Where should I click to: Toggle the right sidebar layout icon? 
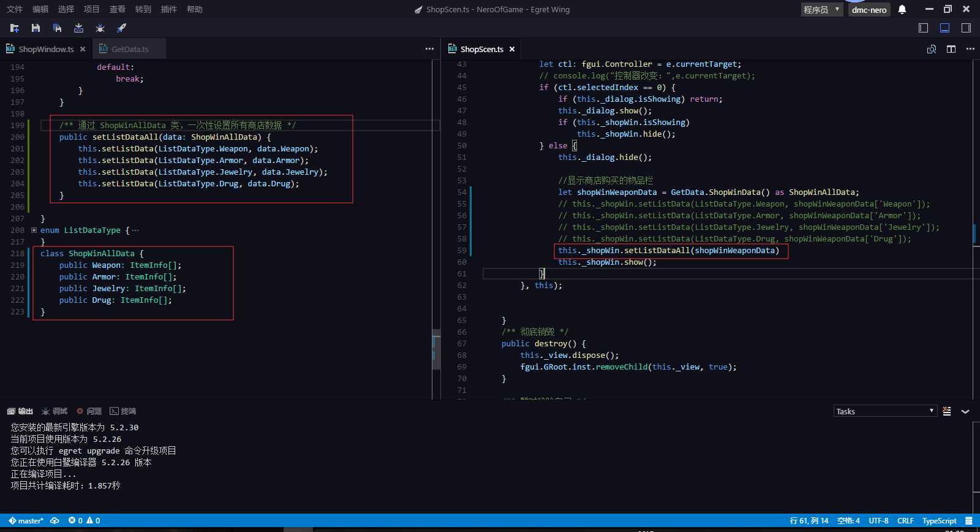click(x=966, y=28)
